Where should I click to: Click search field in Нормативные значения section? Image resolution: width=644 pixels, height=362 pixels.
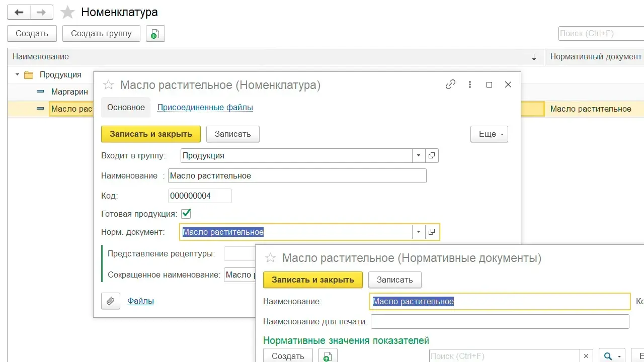[504, 356]
